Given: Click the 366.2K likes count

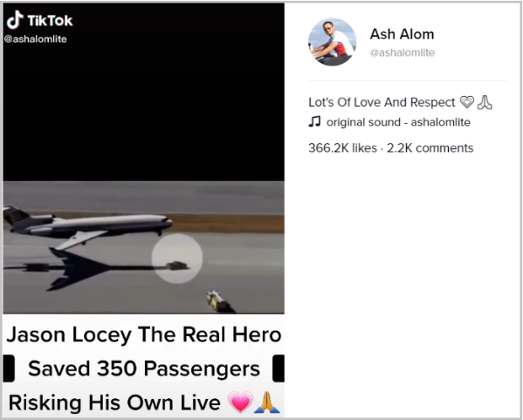Looking at the screenshot, I should point(342,148).
